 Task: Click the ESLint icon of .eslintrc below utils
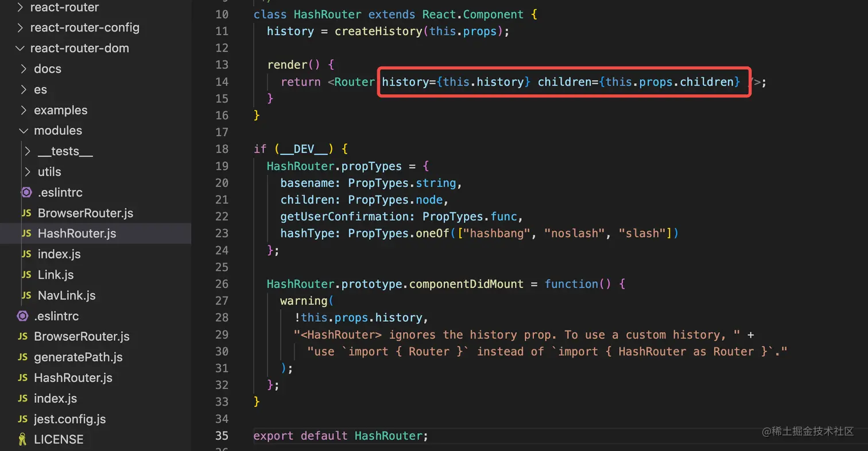(x=26, y=192)
